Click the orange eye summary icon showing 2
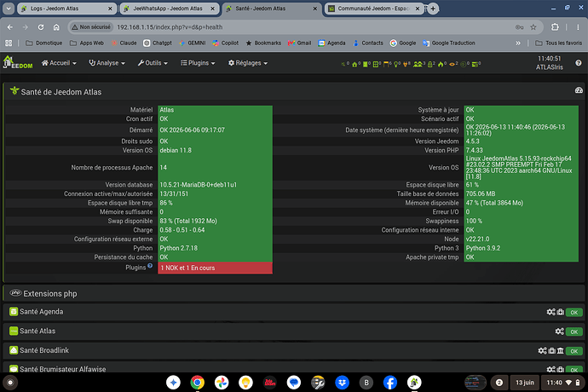Screen dimensions: 588x392 tap(452, 65)
